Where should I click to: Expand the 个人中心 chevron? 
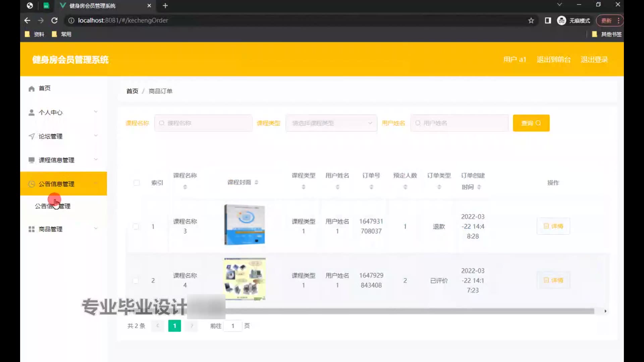tap(96, 112)
